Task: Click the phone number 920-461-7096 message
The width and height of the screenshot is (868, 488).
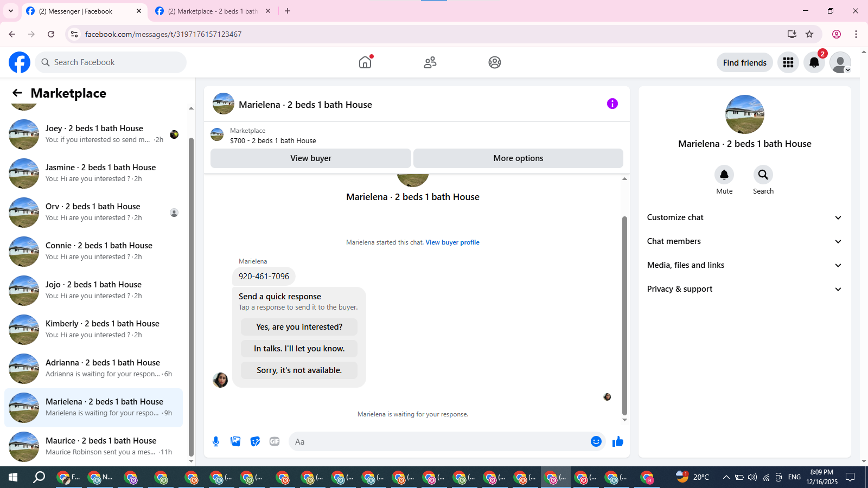Action: pos(264,277)
